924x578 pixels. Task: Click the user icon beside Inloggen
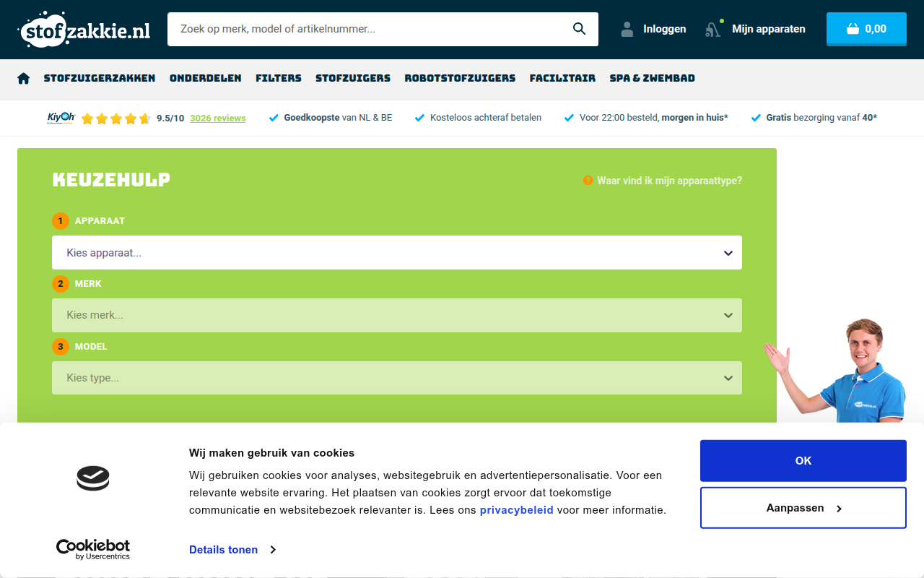click(627, 29)
